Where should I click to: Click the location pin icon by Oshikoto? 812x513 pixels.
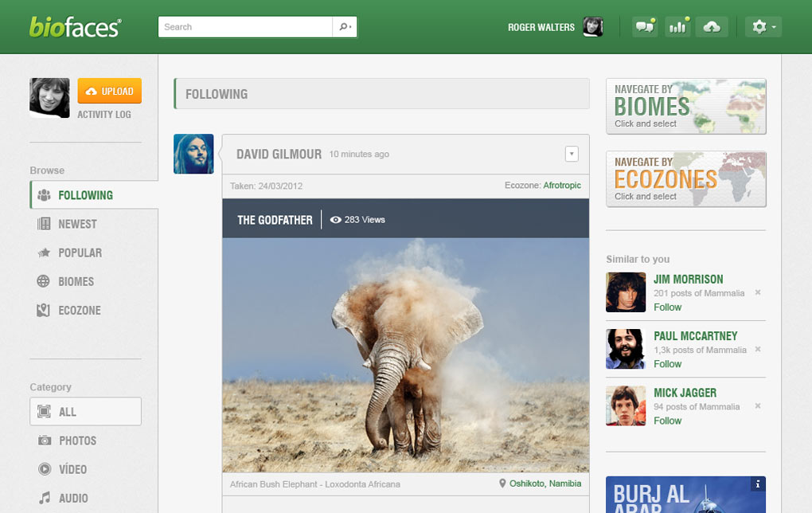pyautogui.click(x=502, y=484)
